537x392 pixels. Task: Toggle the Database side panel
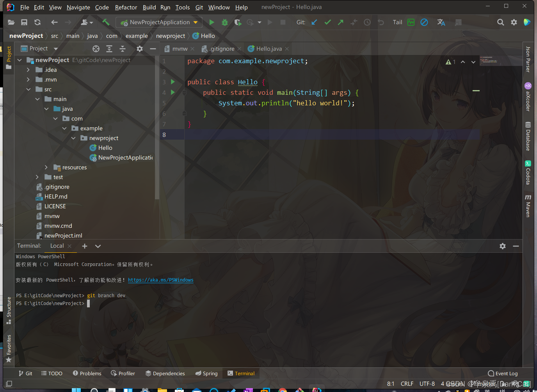click(528, 137)
